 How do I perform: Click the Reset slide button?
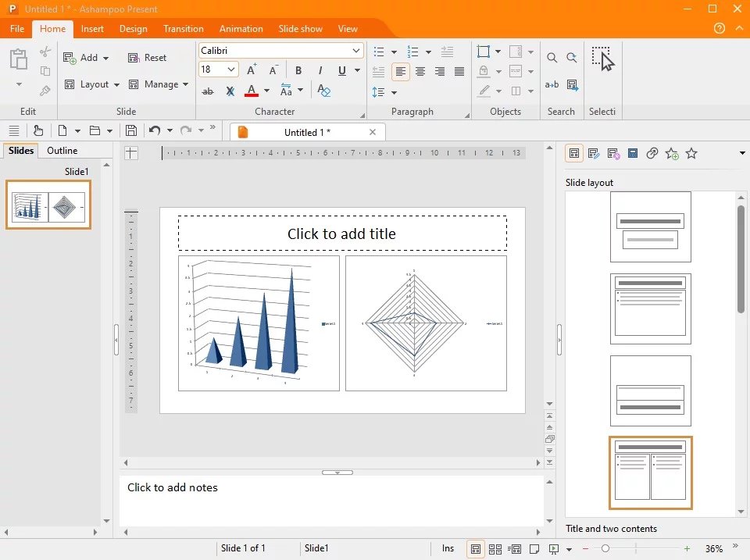148,58
